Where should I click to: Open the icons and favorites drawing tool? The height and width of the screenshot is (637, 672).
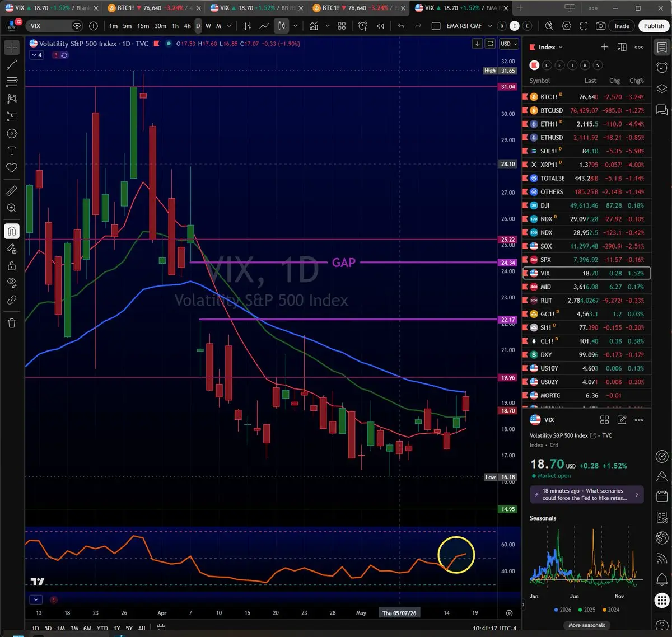12,168
